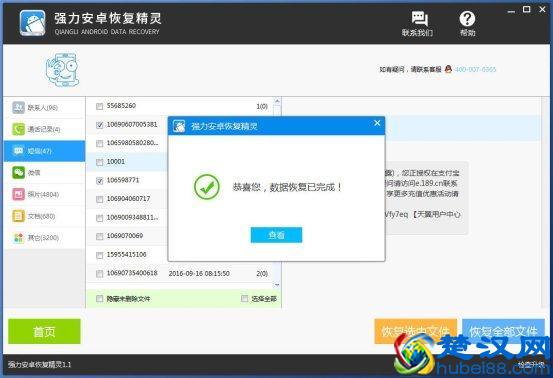Click the dialog's small Android logo icon
Screen dimensions: 553x378
[x=179, y=126]
